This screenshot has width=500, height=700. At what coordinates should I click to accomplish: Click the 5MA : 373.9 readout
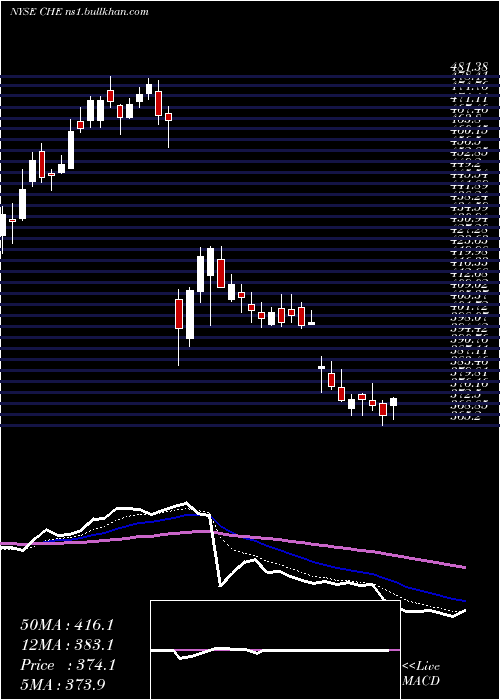[63, 685]
